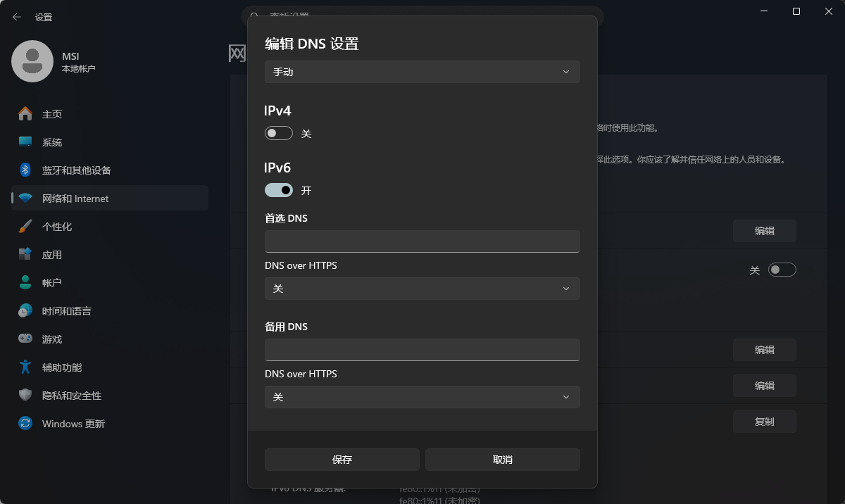Click the 保存 (Save) button
Image resolution: width=845 pixels, height=504 pixels.
click(x=342, y=460)
